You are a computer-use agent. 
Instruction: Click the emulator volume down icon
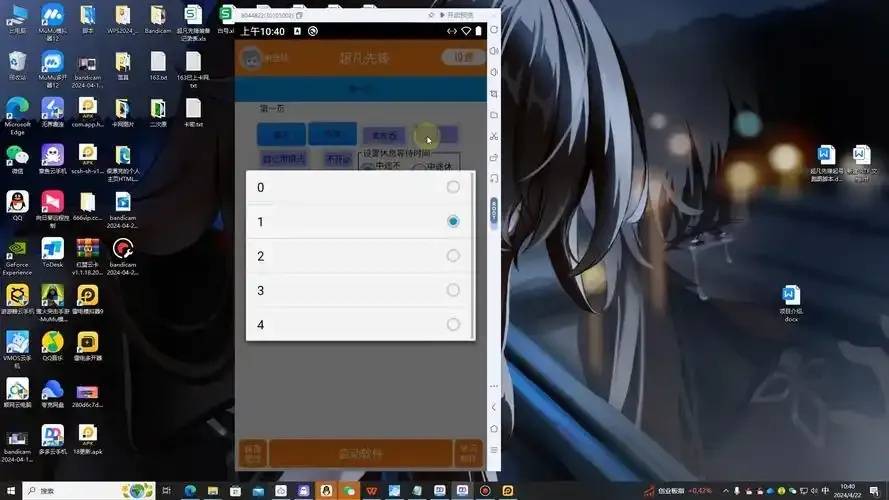click(x=494, y=72)
